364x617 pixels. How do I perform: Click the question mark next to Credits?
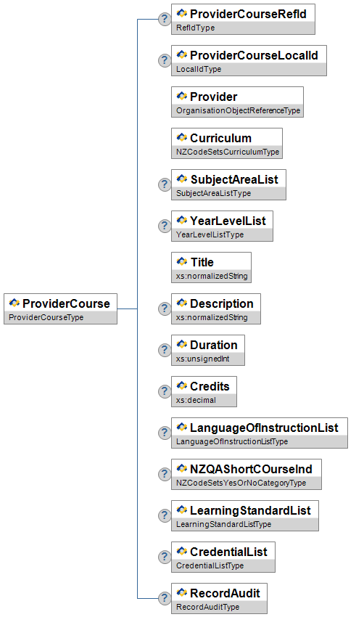[165, 391]
